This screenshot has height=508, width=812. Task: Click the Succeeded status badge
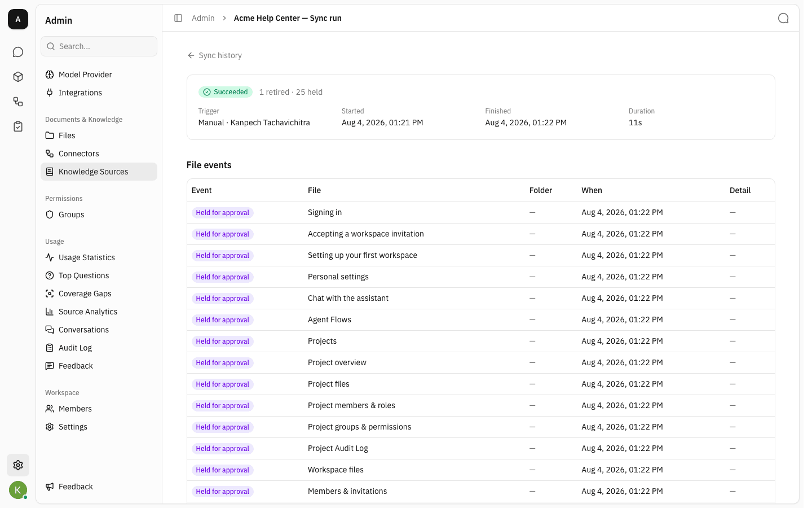click(225, 92)
